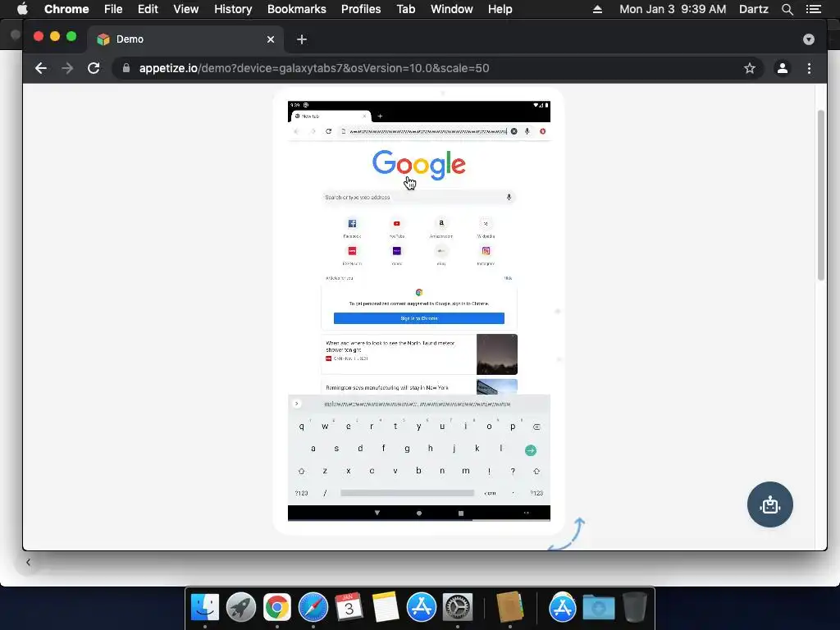Bookmark this page with the star icon
This screenshot has height=630, width=840.
click(750, 68)
